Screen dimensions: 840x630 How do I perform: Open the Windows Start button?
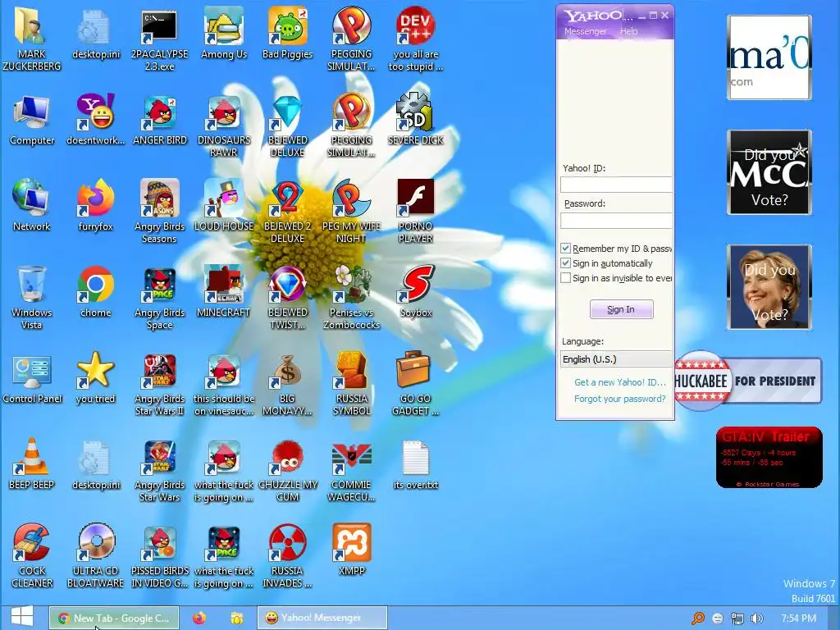(22, 617)
